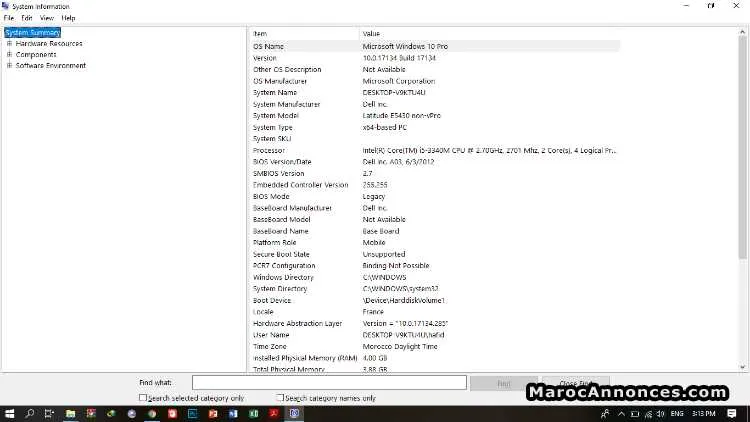The width and height of the screenshot is (750, 422).
Task: Click the Latitude E5430 non-vPro value
Action: [x=402, y=115]
